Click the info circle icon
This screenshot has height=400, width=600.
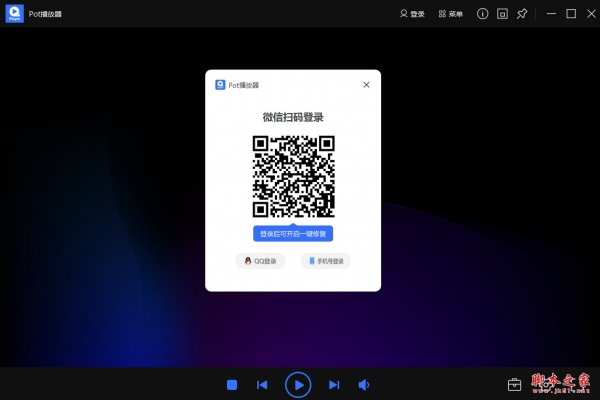pos(482,14)
